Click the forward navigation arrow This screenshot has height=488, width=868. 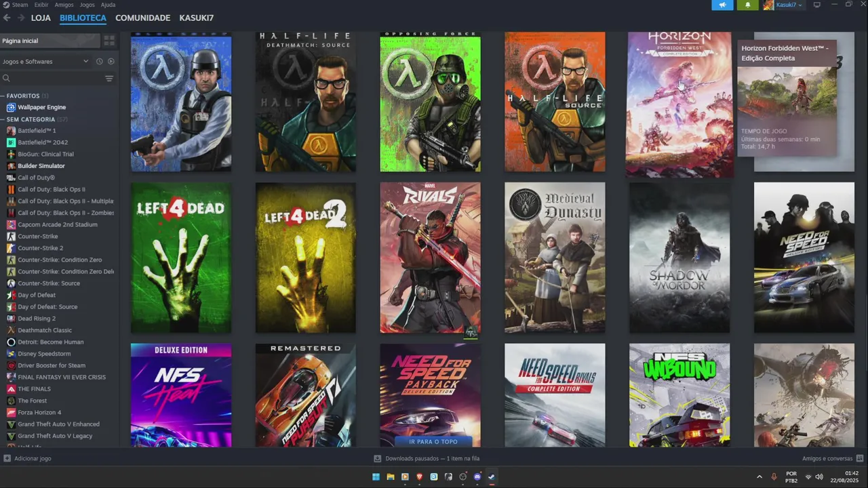click(21, 18)
